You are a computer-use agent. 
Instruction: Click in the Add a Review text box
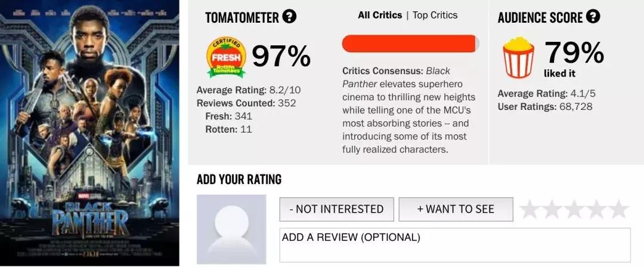click(x=455, y=245)
